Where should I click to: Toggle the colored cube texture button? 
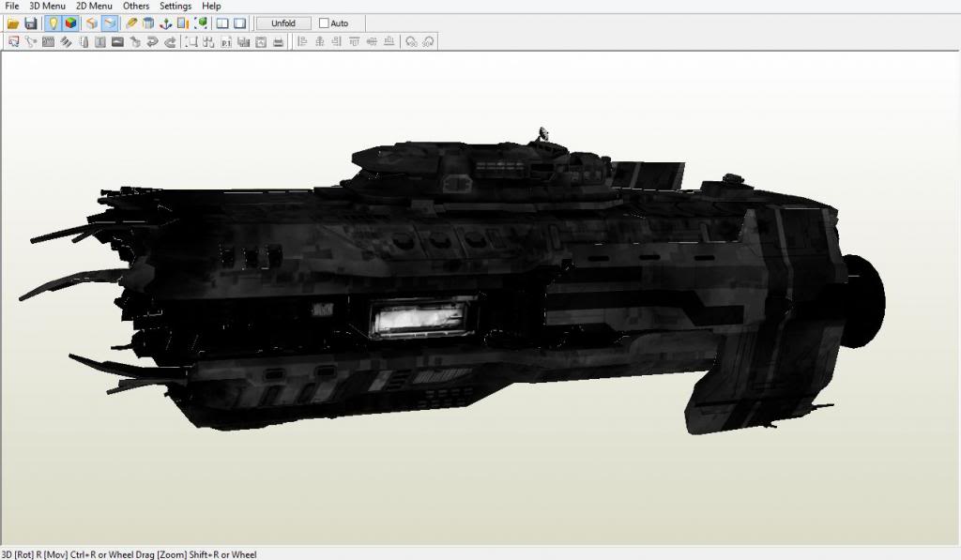click(70, 23)
